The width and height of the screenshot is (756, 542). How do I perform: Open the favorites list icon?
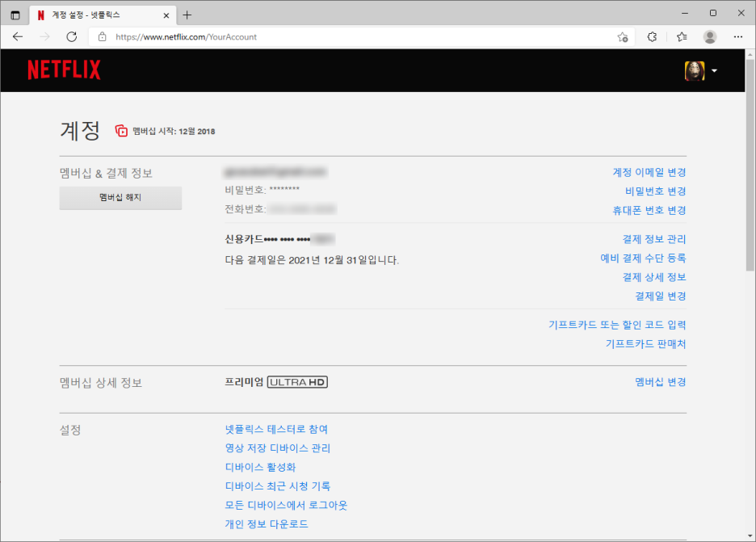tap(681, 36)
